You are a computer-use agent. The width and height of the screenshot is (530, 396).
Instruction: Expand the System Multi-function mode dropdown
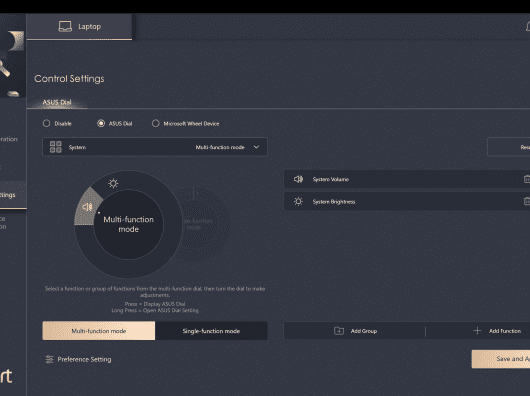coord(155,147)
